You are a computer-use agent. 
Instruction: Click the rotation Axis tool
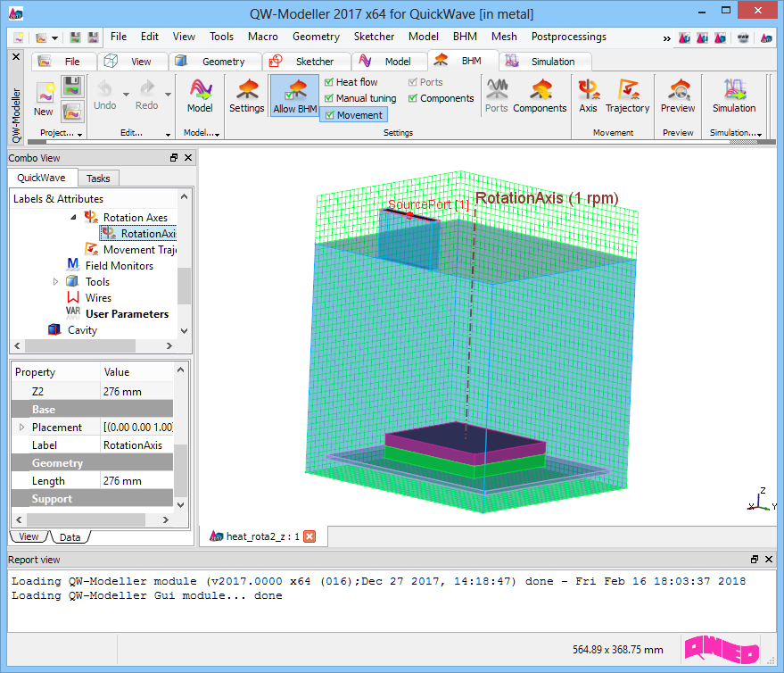pyautogui.click(x=588, y=96)
